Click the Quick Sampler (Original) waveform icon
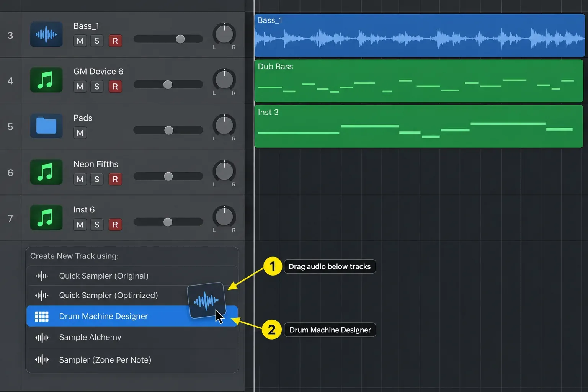Screen dimensions: 588x392 coord(42,276)
